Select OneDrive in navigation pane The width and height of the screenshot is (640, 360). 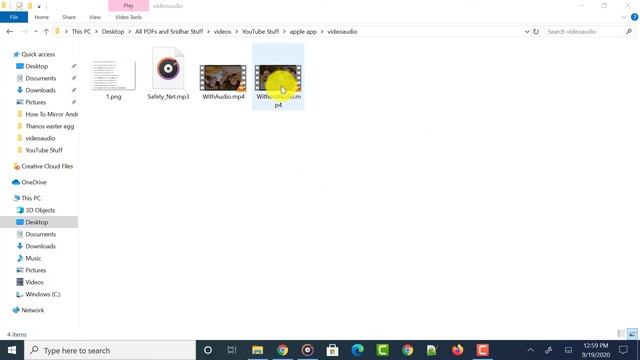click(x=33, y=182)
